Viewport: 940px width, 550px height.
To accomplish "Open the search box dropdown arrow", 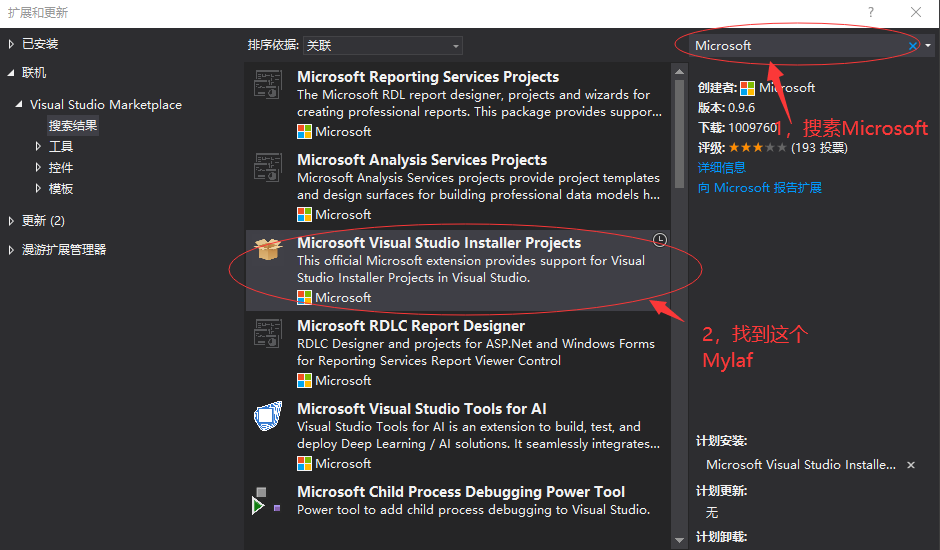I will point(928,46).
